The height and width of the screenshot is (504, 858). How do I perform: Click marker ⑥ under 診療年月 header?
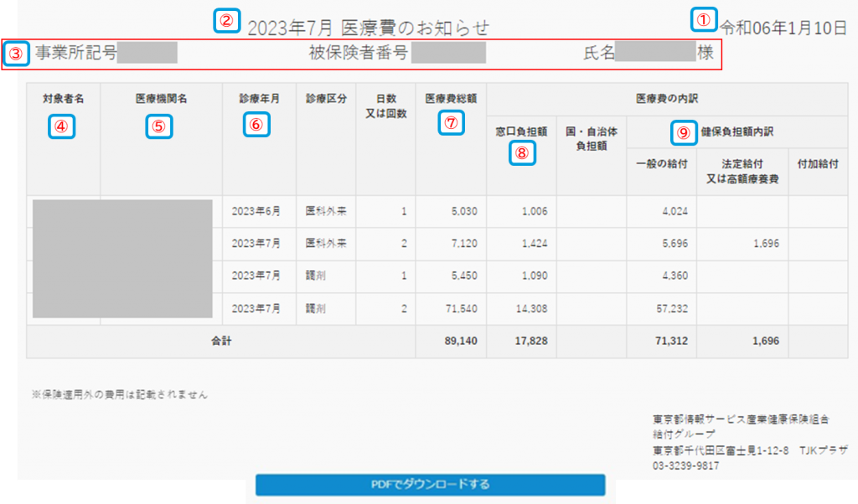[x=258, y=125]
